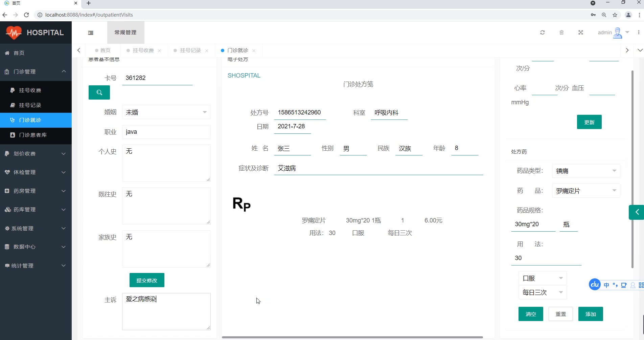Switch to the 挂号记录 tab
This screenshot has height=340, width=644.
[x=190, y=50]
